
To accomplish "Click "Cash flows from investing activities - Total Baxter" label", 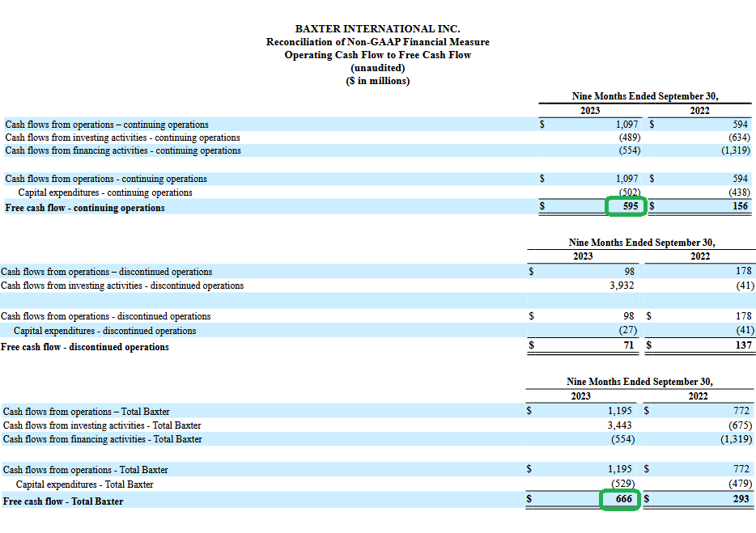I will click(x=102, y=425).
